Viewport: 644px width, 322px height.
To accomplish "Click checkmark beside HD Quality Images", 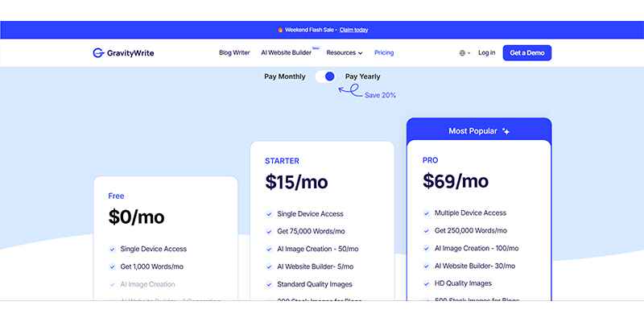I will click(x=427, y=284).
